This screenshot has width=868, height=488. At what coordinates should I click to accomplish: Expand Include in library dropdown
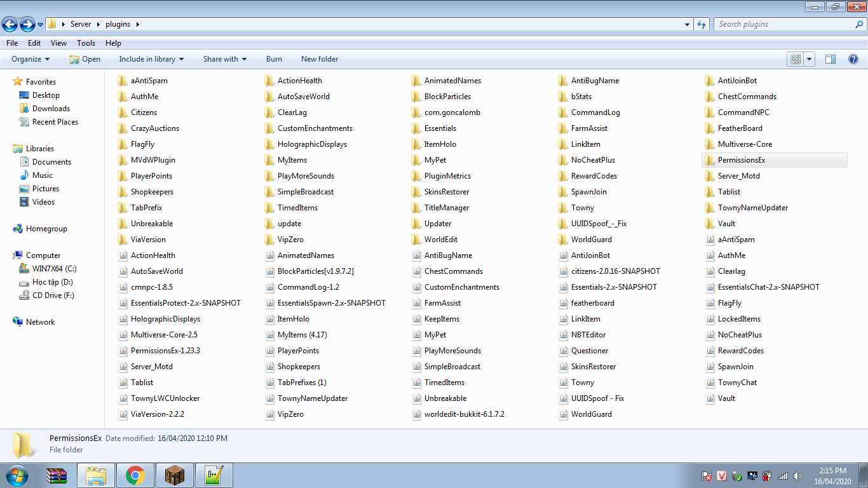point(151,59)
